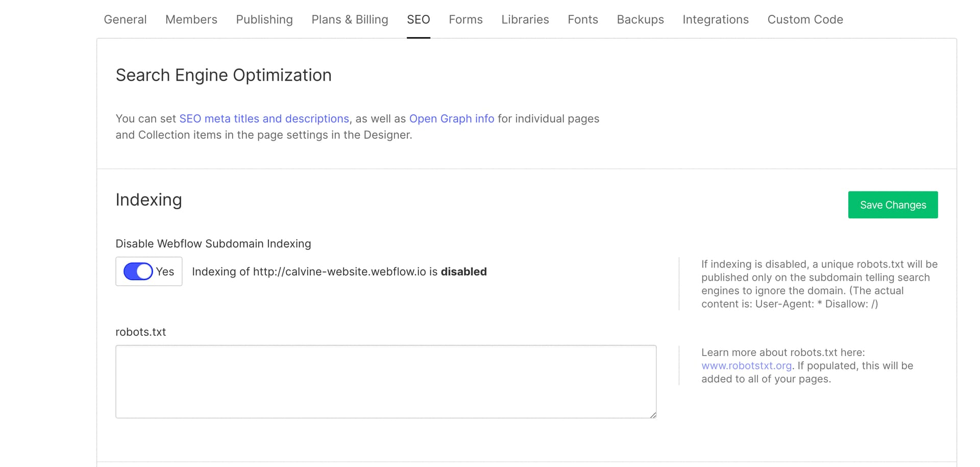Follow the SEO meta titles and descriptions link

[264, 118]
